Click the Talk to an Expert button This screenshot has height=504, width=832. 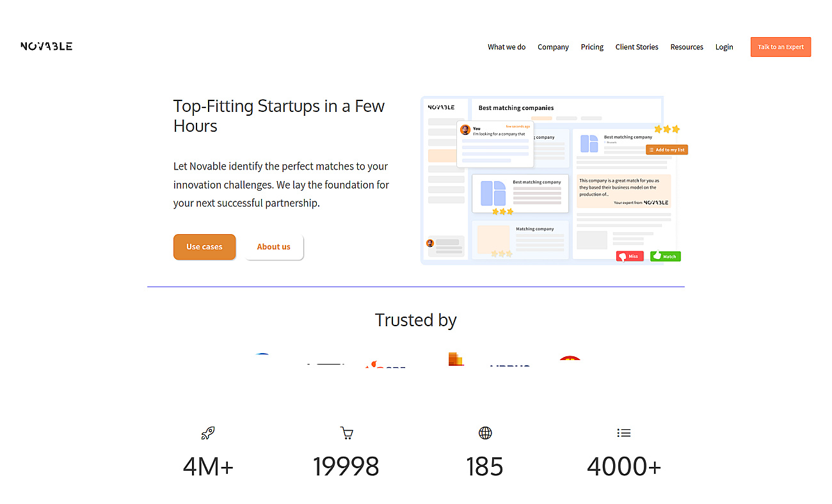click(781, 47)
